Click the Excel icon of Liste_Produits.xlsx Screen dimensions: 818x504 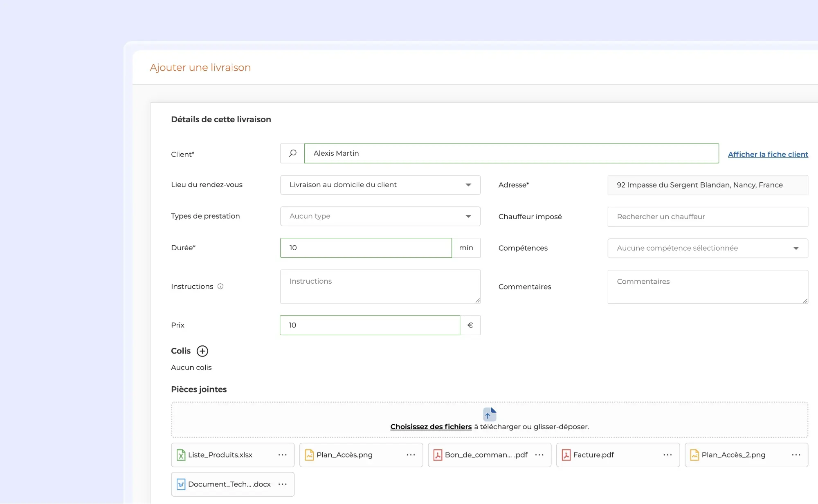click(x=181, y=455)
